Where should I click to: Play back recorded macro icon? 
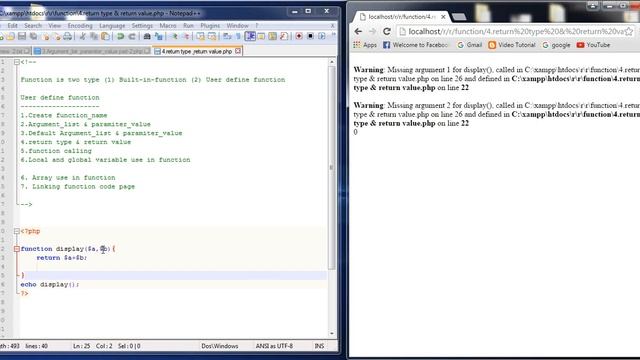(x=322, y=36)
